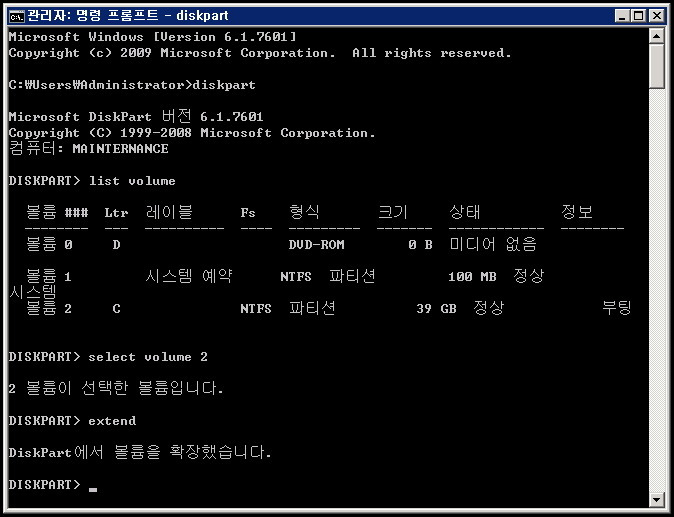Click the text 'Microsoft Windows [Version 6.1.7601]'

click(x=152, y=37)
